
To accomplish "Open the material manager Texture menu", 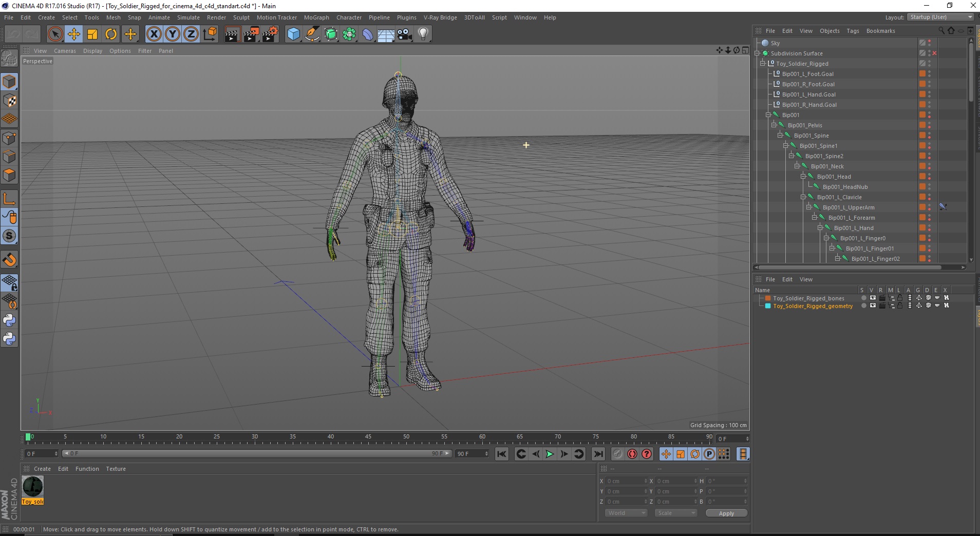I will pyautogui.click(x=116, y=469).
